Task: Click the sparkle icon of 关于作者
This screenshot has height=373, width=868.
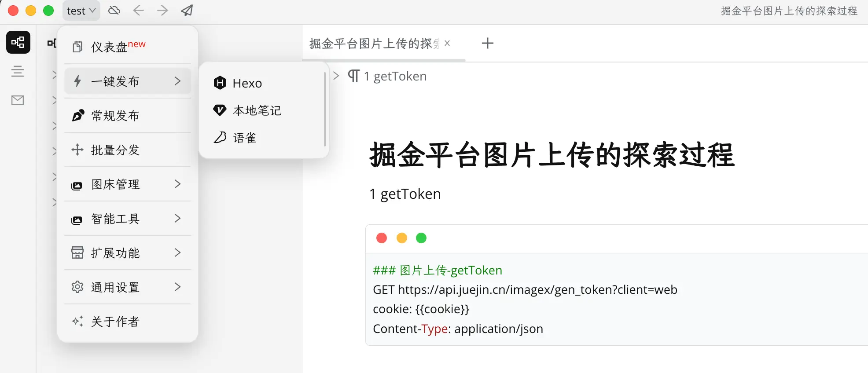Action: 77,321
